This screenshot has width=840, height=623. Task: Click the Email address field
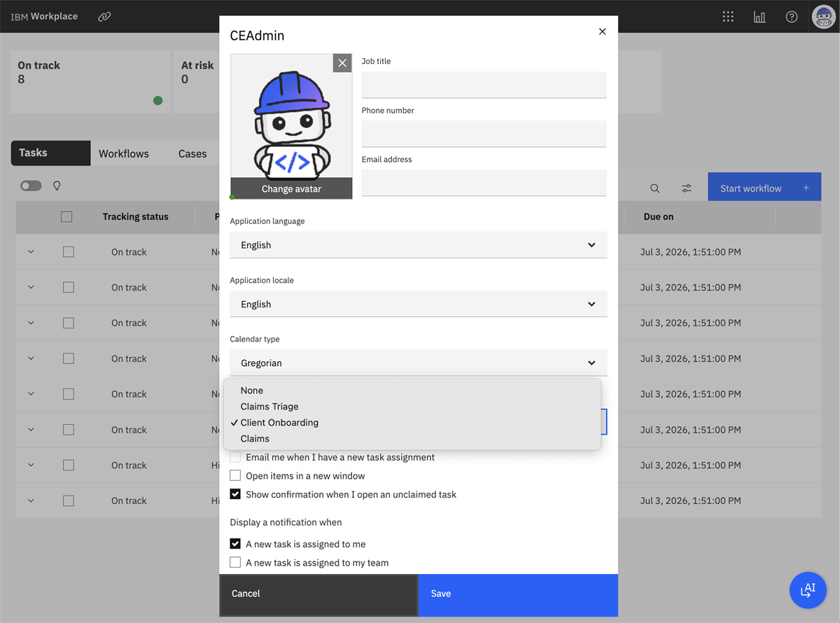point(484,183)
